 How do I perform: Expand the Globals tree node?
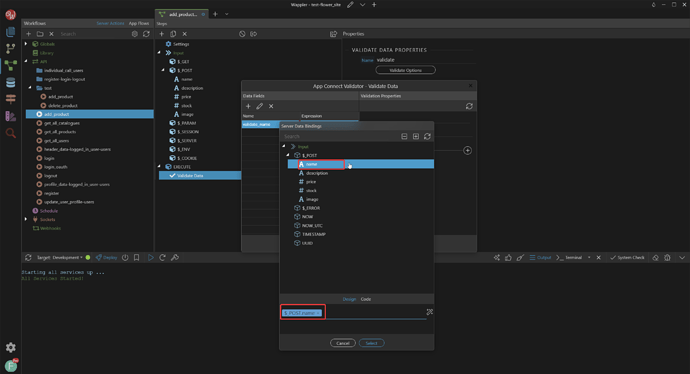(x=26, y=44)
